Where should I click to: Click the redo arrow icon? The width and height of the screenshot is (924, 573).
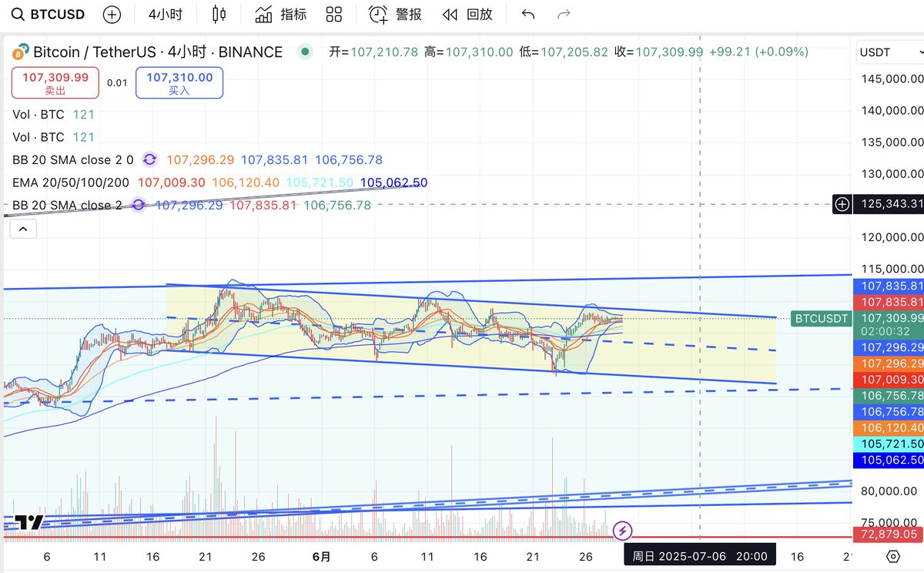coord(564,14)
